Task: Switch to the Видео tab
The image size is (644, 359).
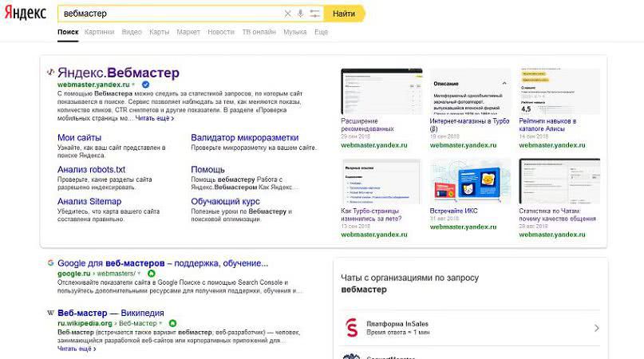Action: (x=132, y=32)
